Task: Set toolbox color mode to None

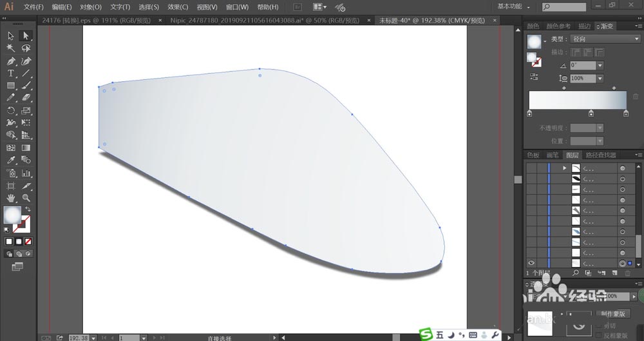Action: point(28,242)
